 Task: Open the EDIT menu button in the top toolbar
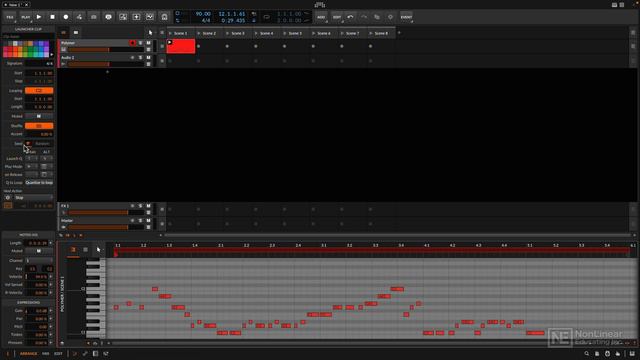click(x=337, y=17)
